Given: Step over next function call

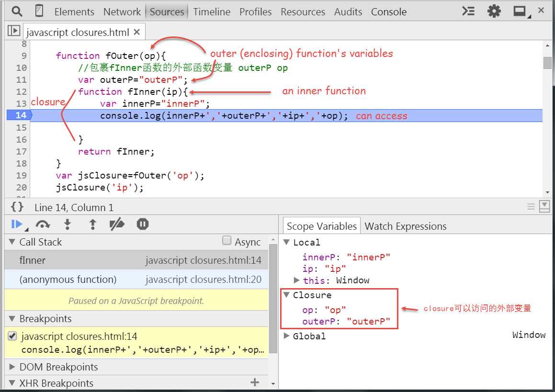Looking at the screenshot, I should click(43, 224).
